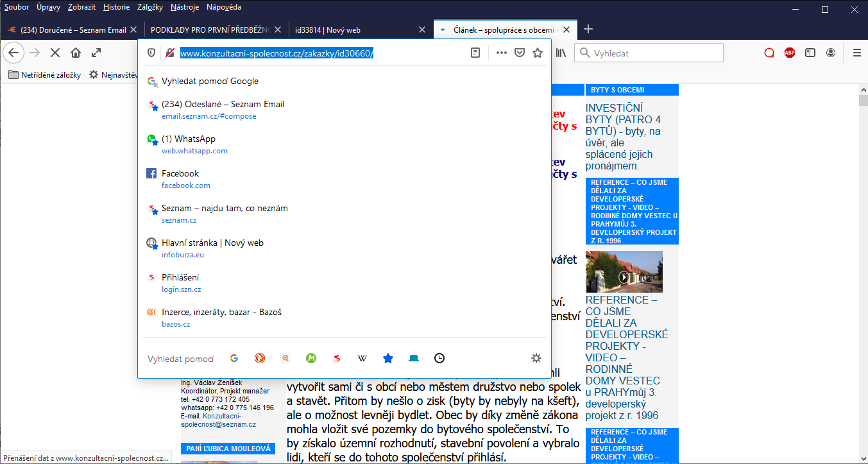Open the page actions three-dot menu
The image size is (868, 464).
[502, 53]
